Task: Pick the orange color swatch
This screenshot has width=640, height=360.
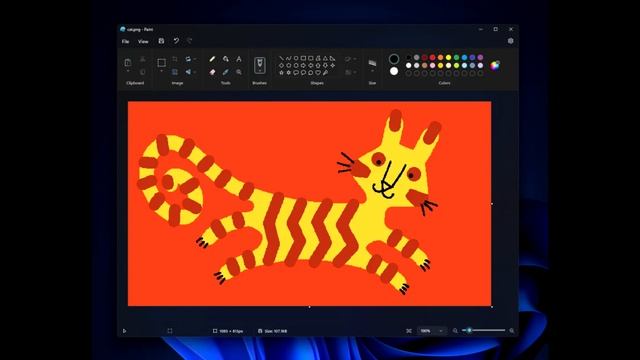Action: click(440, 58)
